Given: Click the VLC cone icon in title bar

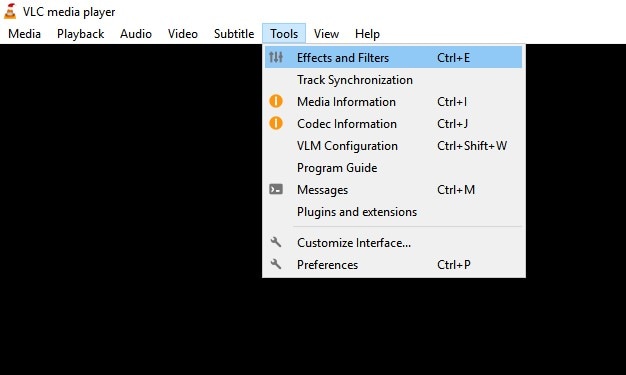Looking at the screenshot, I should click(x=10, y=11).
